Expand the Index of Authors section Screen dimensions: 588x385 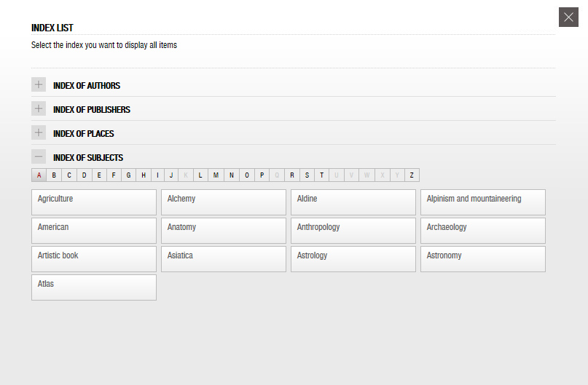tap(39, 84)
